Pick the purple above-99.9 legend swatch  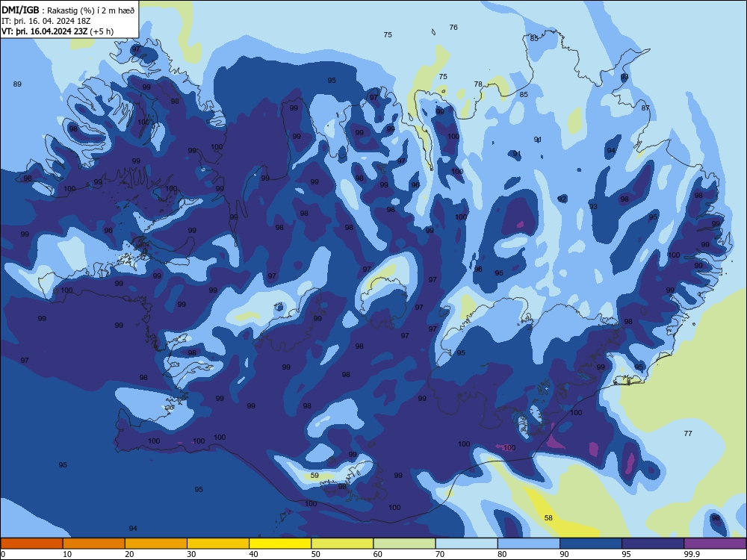click(x=715, y=544)
